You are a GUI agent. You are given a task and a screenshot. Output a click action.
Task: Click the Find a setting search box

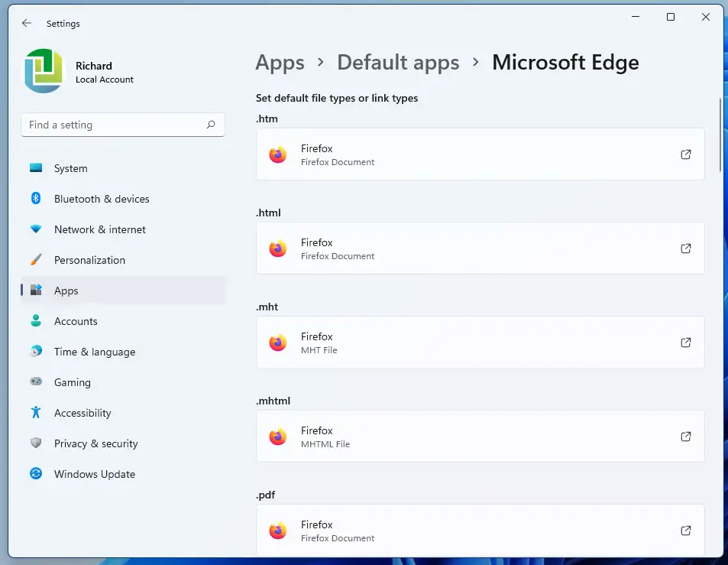123,125
